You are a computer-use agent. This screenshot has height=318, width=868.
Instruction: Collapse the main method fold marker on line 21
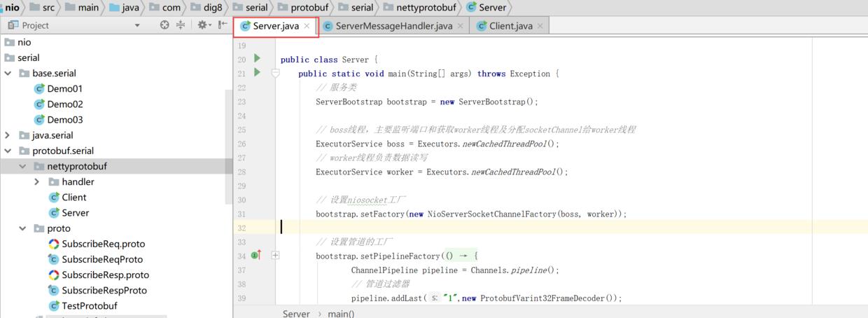click(x=275, y=73)
